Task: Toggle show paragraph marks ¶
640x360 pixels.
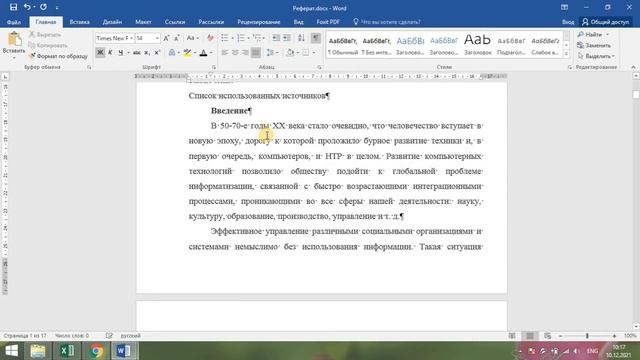Action: pyautogui.click(x=316, y=38)
